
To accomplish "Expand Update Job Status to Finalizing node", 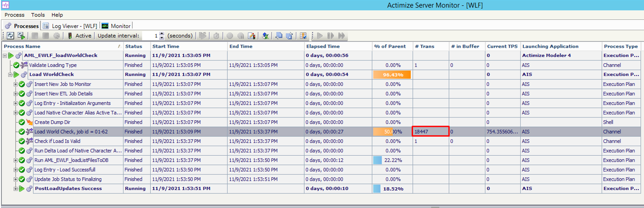I will (16, 179).
